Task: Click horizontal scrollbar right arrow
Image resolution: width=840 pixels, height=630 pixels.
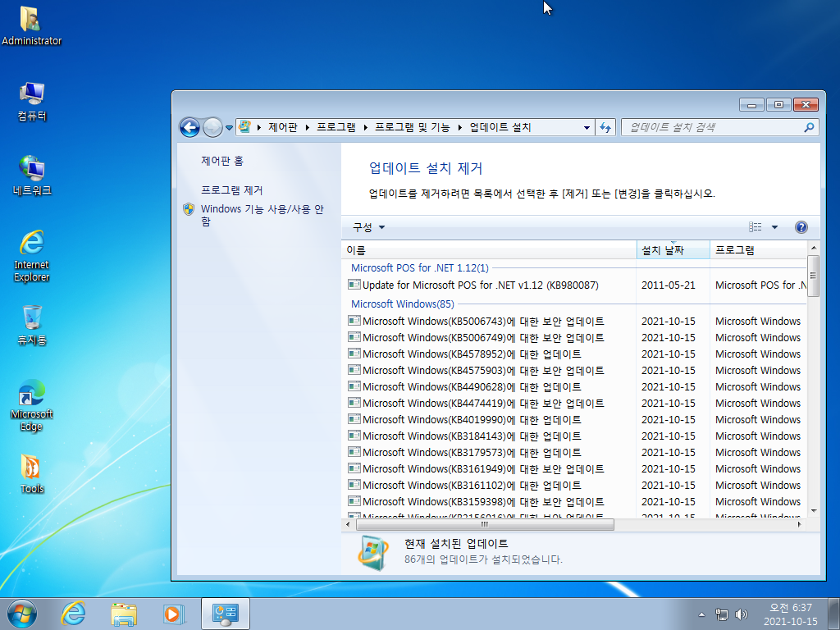Action: (x=800, y=524)
